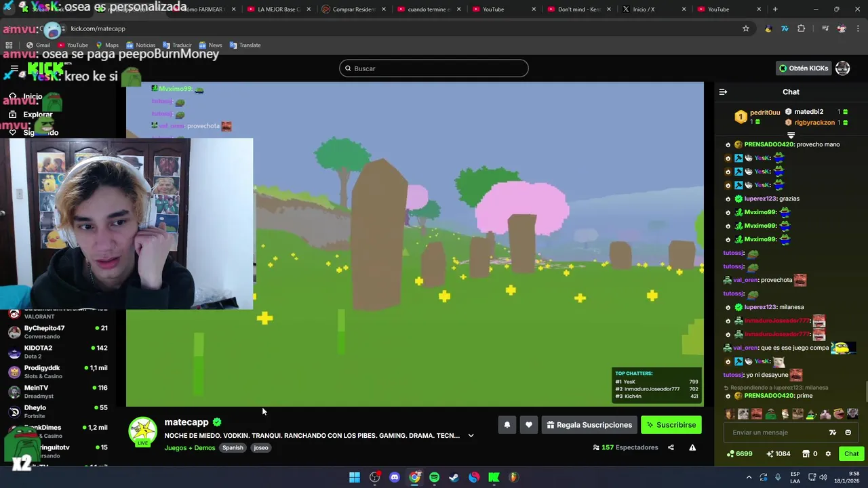Click rigbyrackzon in the chat leaderboard
The height and width of the screenshot is (488, 868).
[x=814, y=123]
